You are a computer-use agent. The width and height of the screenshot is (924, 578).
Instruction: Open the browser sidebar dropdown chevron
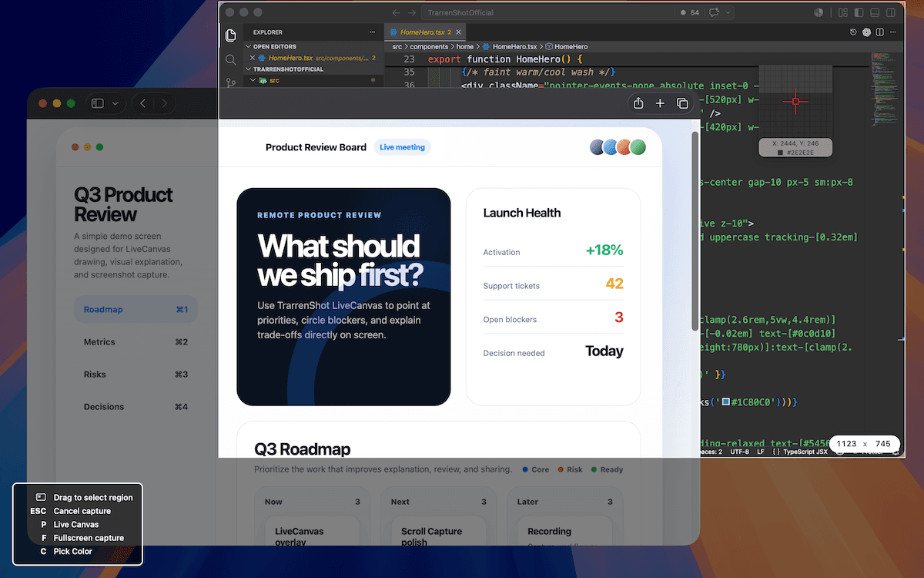115,103
